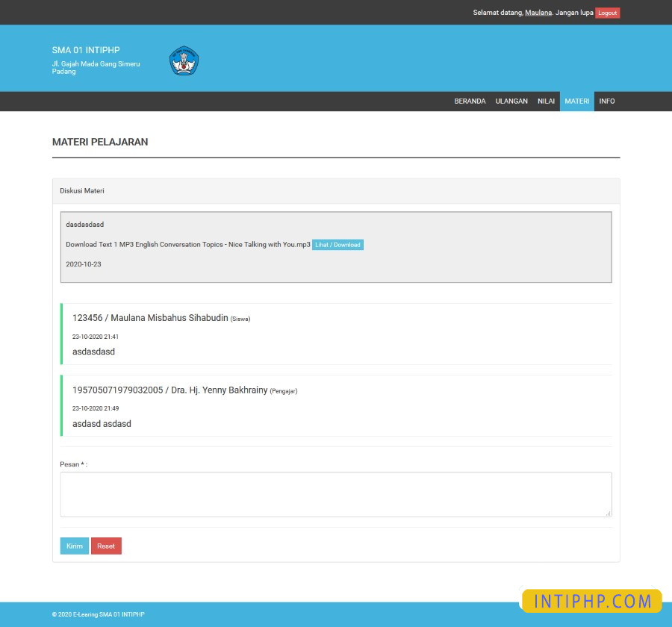Click the © 2020 E-Learing footer text
The height and width of the screenshot is (627, 672).
pyautogui.click(x=98, y=614)
